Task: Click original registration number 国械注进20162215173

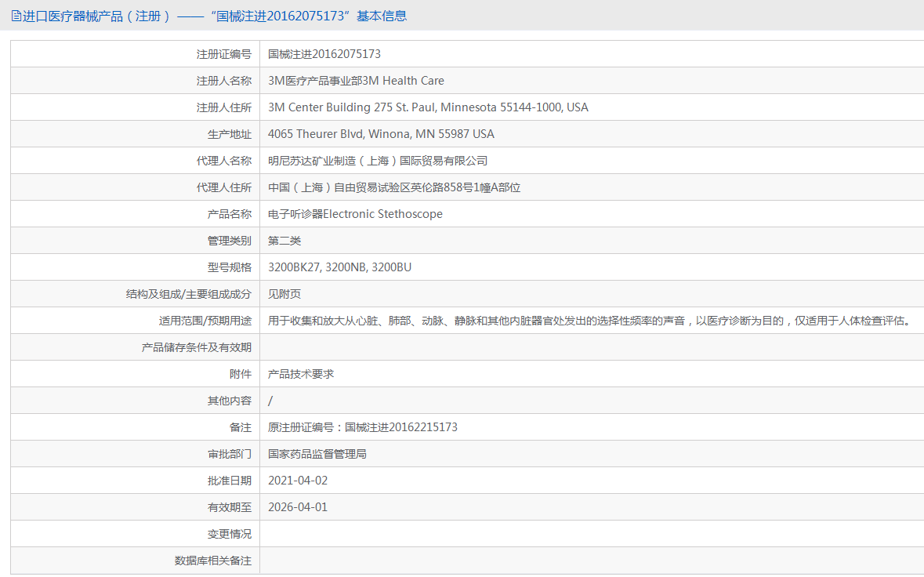Action: point(362,427)
